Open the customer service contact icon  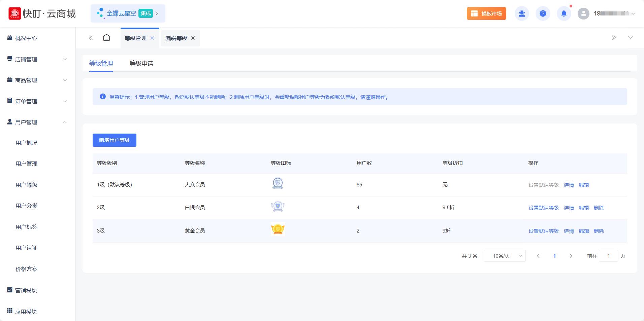[522, 13]
